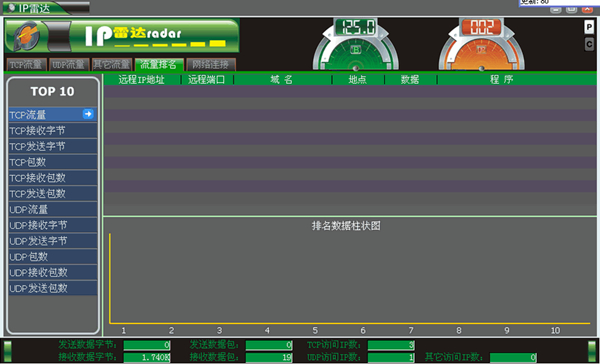
Task: Click chart axis label 1
Action: 124,331
